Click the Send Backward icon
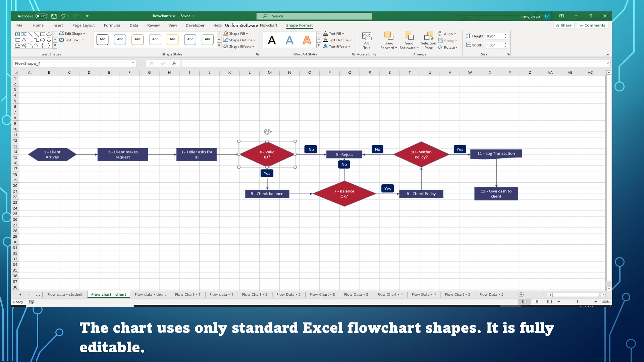 409,36
